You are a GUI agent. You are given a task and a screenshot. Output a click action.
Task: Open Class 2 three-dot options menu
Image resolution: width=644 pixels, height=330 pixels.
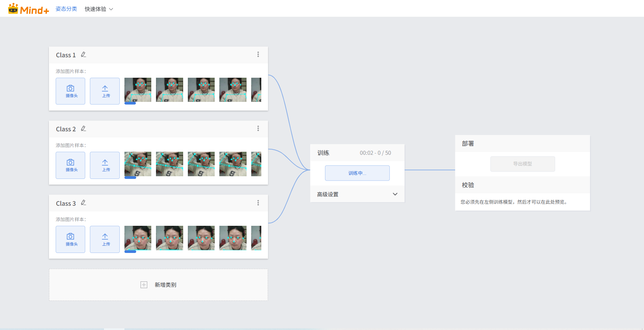[x=258, y=129]
